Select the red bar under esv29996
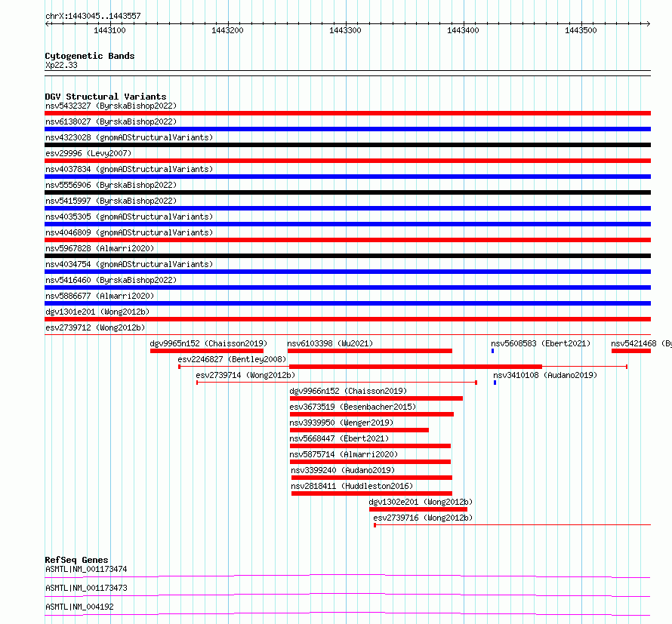The width and height of the screenshot is (672, 624). click(347, 161)
